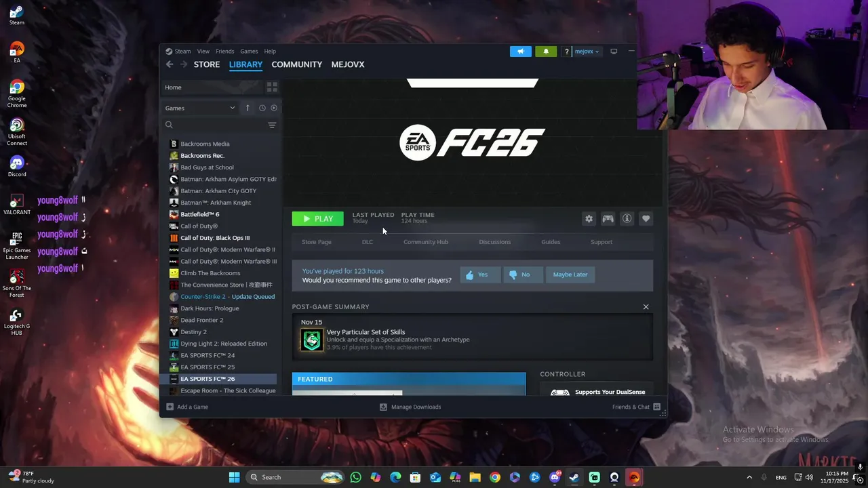Click the library Home button
This screenshot has width=868, height=488.
212,87
